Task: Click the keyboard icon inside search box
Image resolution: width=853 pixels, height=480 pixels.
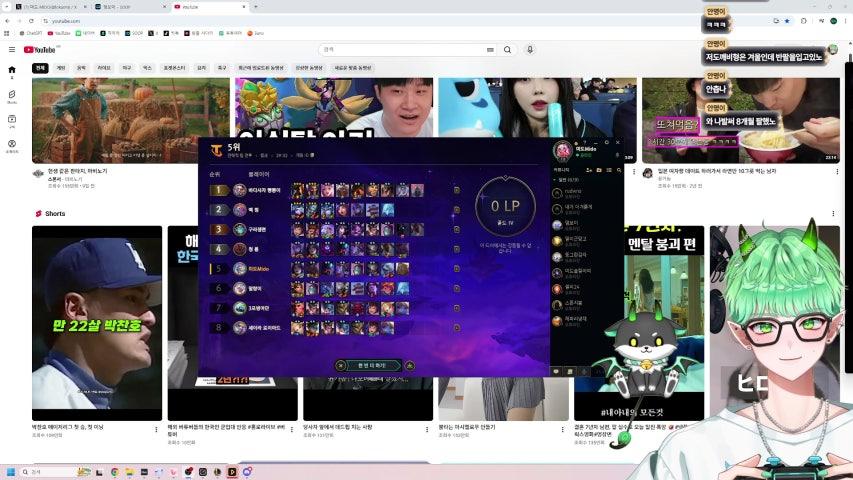Action: 490,50
